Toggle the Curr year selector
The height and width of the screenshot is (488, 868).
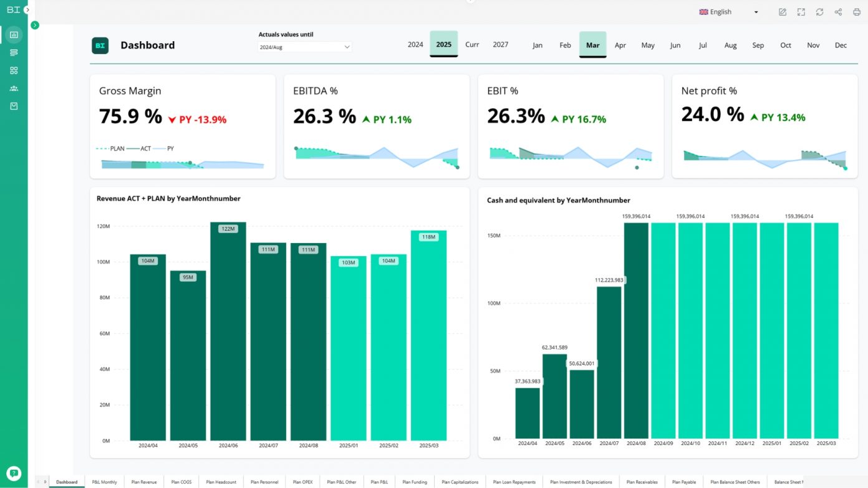tap(472, 45)
